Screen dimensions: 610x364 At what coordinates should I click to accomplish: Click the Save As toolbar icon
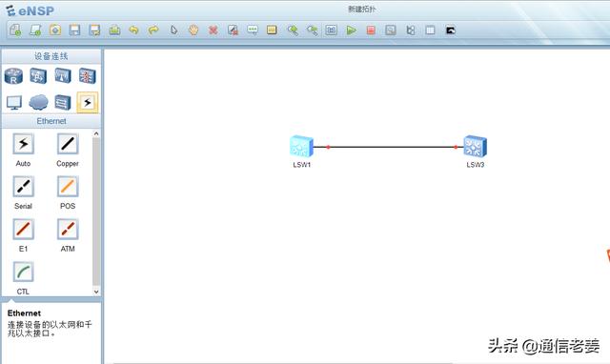[94, 30]
